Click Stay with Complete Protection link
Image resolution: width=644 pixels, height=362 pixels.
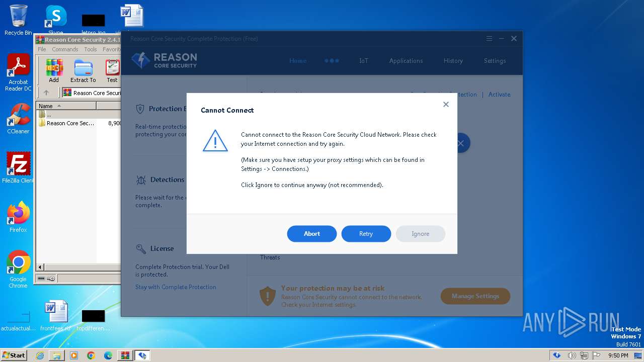(176, 287)
